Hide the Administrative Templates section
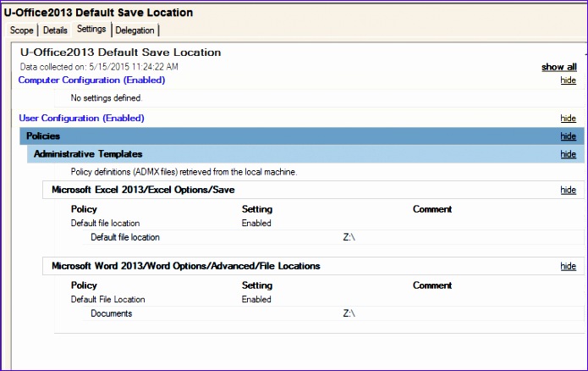 pyautogui.click(x=569, y=154)
